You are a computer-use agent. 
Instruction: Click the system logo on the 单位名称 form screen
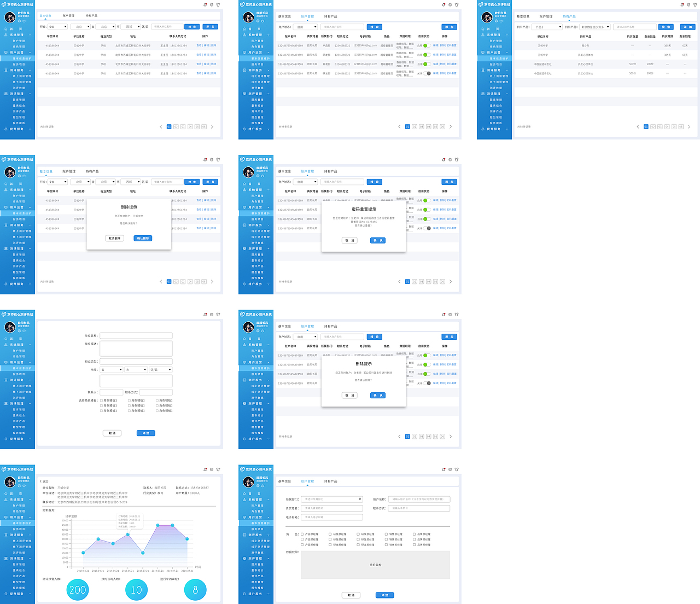click(4, 315)
